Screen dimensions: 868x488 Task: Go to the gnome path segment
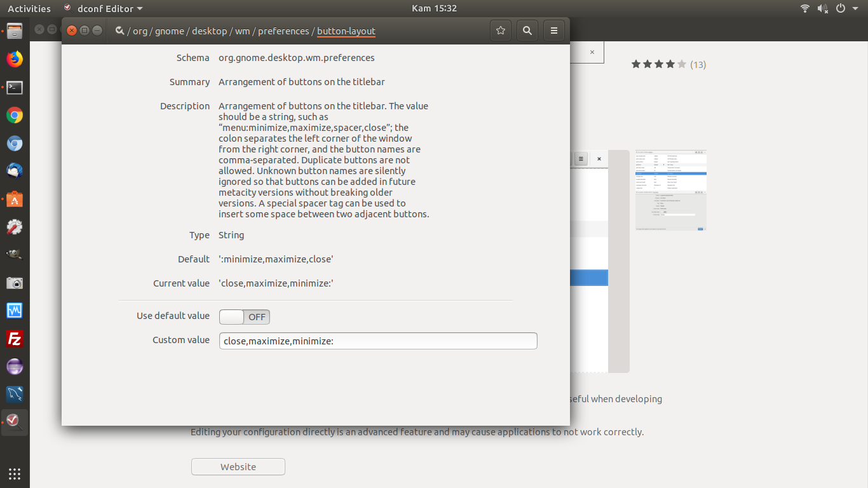click(170, 30)
